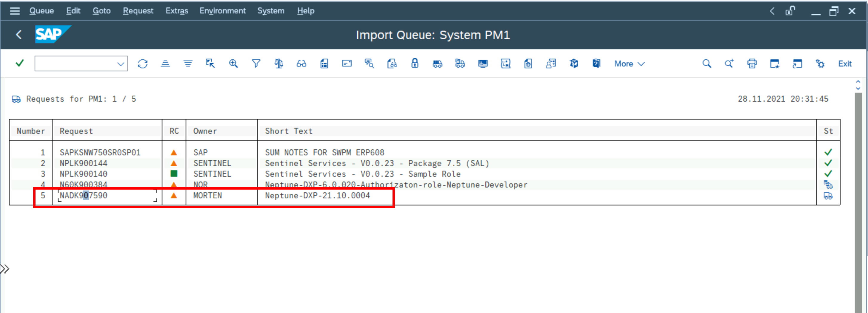Click the document with glasses icon
Image resolution: width=868 pixels, height=313 pixels.
pos(392,63)
